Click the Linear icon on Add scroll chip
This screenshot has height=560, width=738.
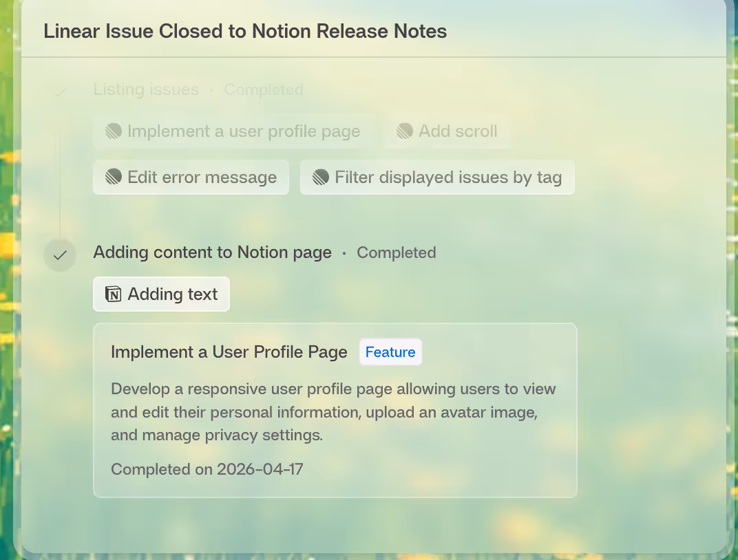pos(405,131)
